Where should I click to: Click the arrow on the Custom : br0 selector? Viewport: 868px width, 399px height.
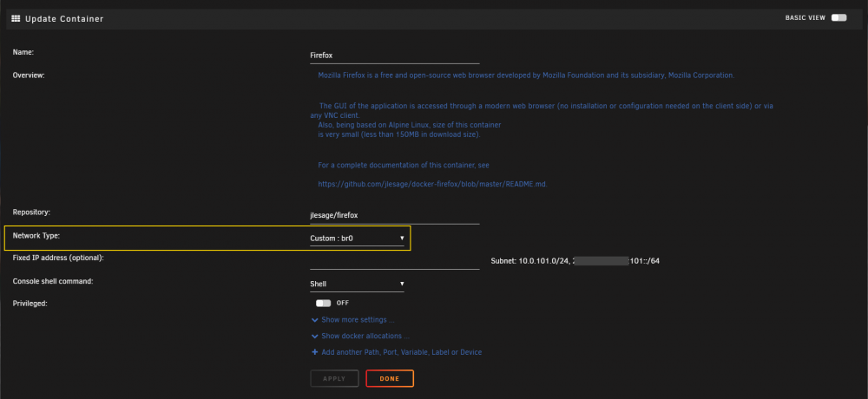[x=402, y=239]
